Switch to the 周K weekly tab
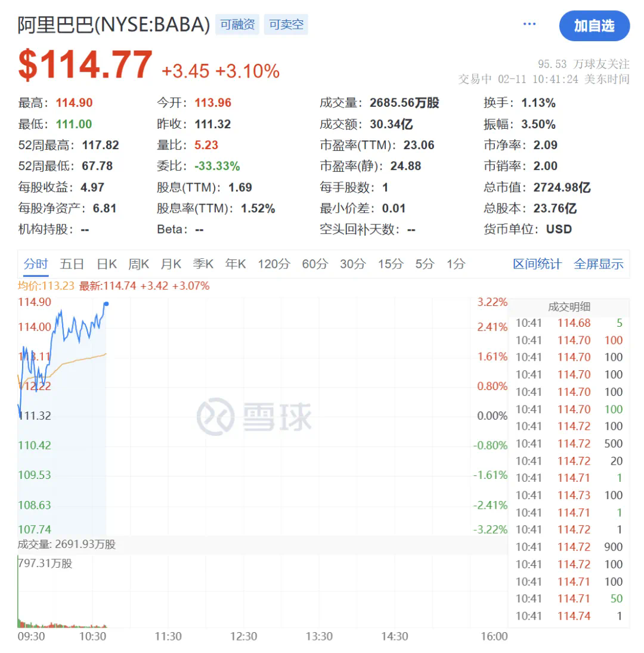644x653 pixels. point(138,264)
